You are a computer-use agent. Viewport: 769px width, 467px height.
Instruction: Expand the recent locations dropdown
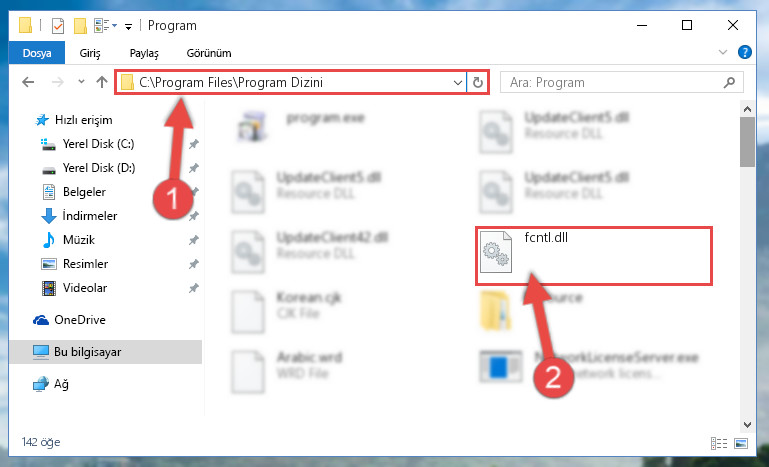click(81, 82)
